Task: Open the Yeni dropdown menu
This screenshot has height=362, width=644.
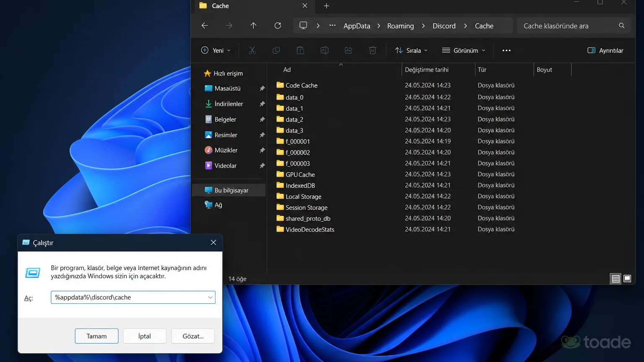Action: (216, 50)
